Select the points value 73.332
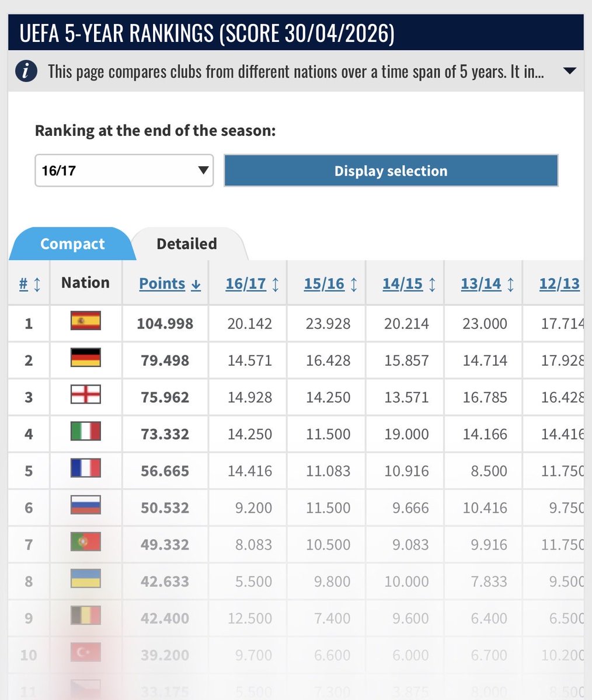 [x=165, y=434]
